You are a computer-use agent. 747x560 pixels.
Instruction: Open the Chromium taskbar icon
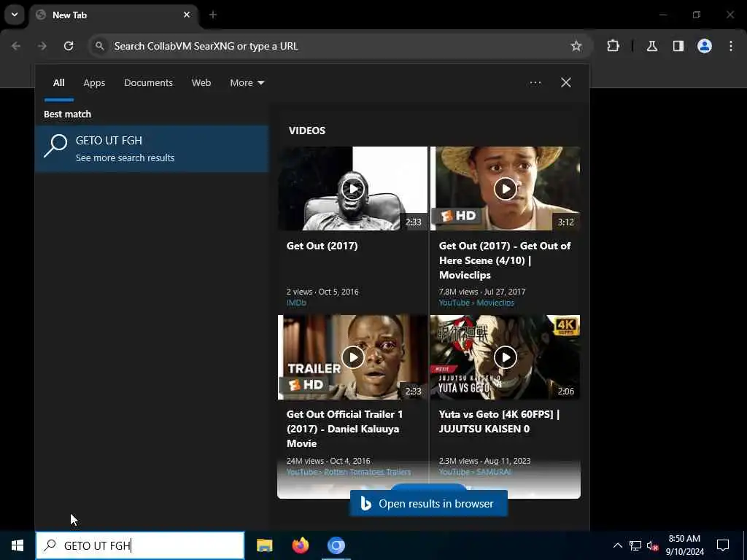336,545
